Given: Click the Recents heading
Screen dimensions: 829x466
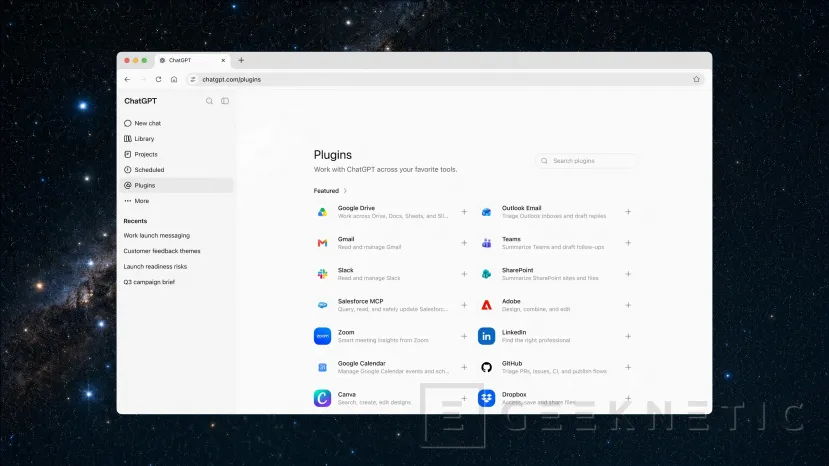Looking at the screenshot, I should pos(135,221).
